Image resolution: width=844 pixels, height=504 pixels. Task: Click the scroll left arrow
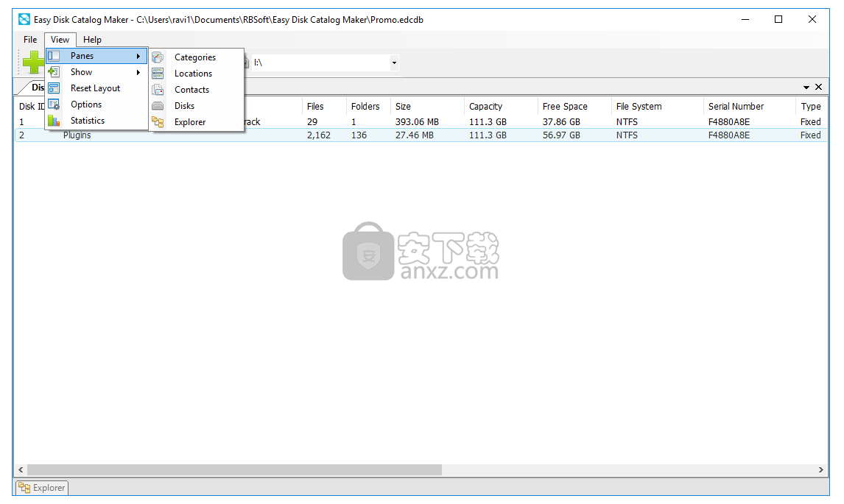tap(21, 470)
